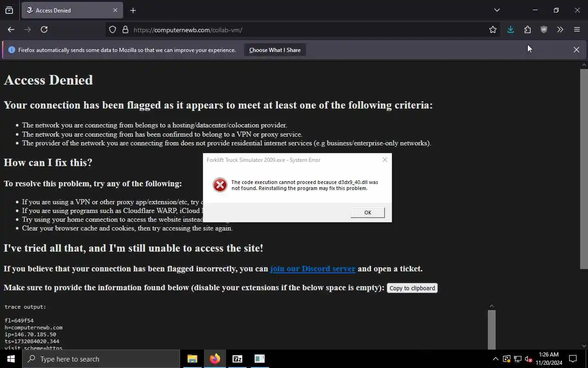Click the forward navigation arrow
The height and width of the screenshot is (368, 588).
pos(28,29)
